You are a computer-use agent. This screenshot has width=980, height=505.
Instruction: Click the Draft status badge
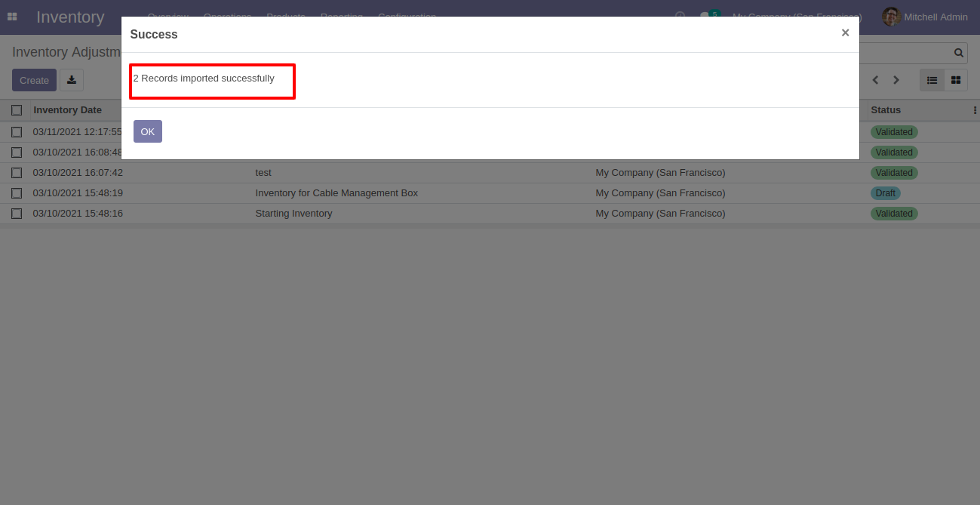point(886,193)
